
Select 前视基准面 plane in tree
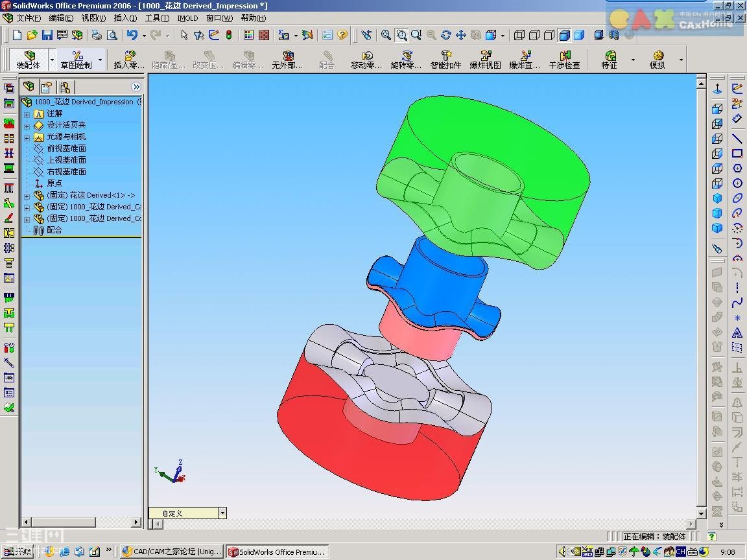pos(66,148)
